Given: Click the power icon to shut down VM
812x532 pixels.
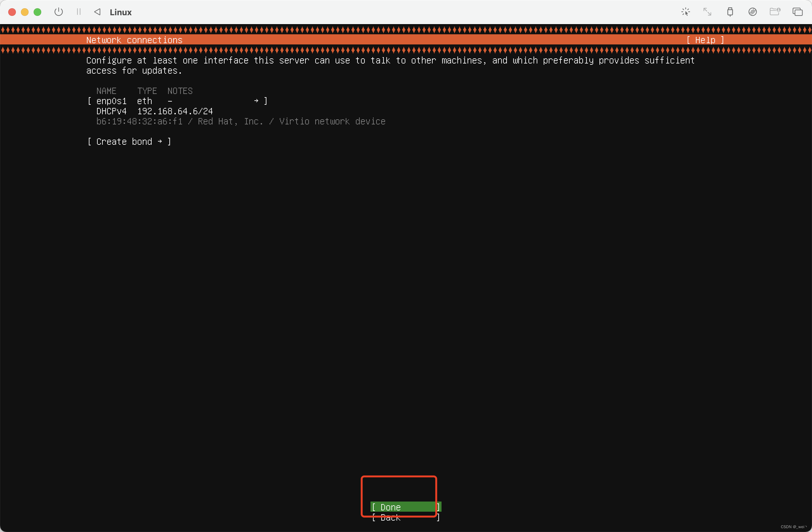Looking at the screenshot, I should tap(59, 12).
